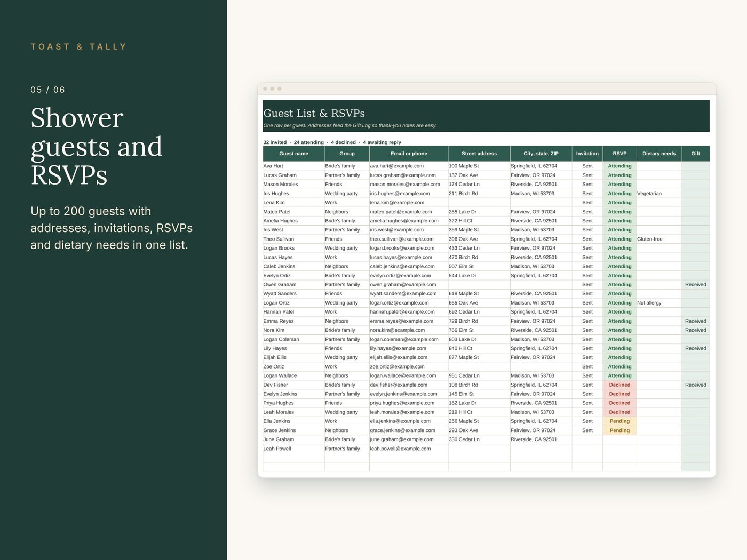Click June Graham's empty invitation cell
747x560 pixels.
(587, 439)
